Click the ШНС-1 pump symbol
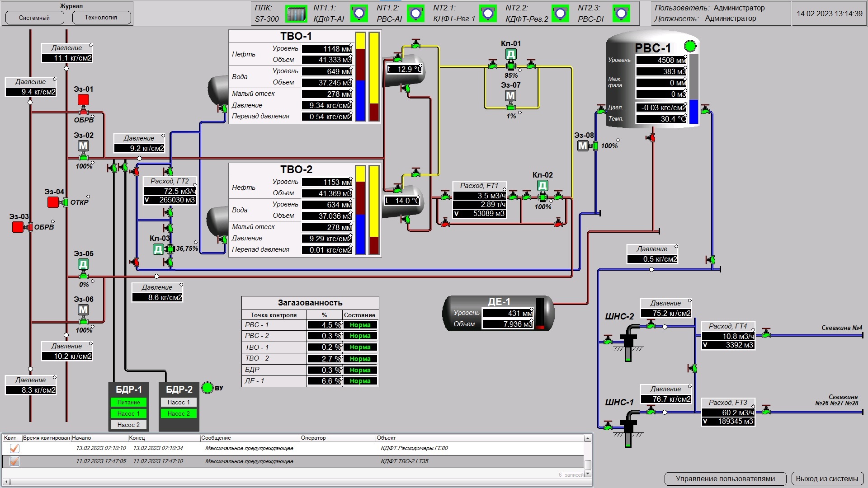868x488 pixels. (x=628, y=429)
